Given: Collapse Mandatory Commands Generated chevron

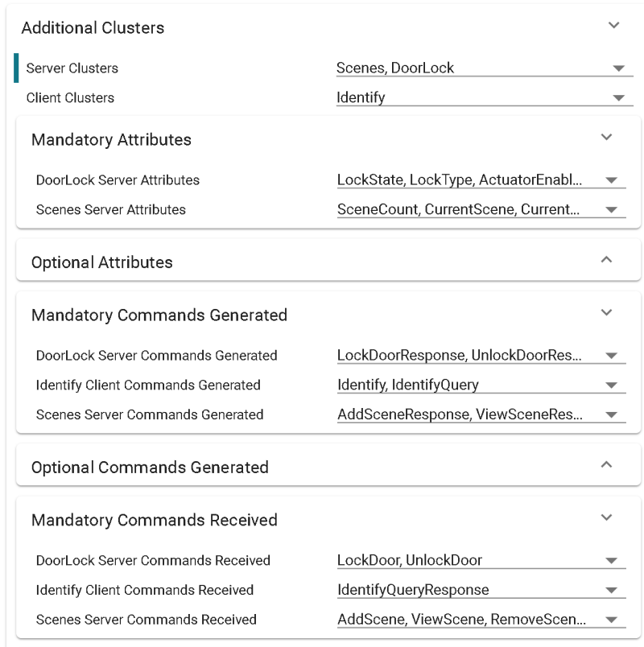Looking at the screenshot, I should 607,313.
